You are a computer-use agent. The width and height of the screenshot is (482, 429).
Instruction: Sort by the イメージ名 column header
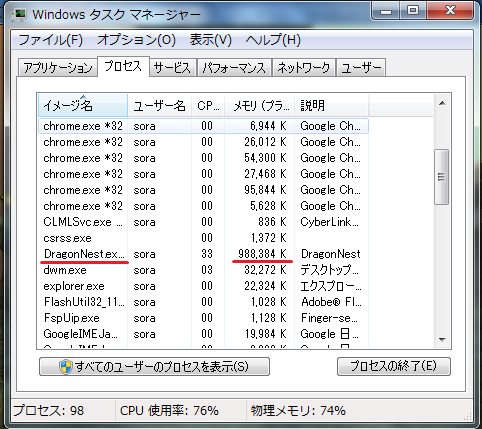pos(83,105)
